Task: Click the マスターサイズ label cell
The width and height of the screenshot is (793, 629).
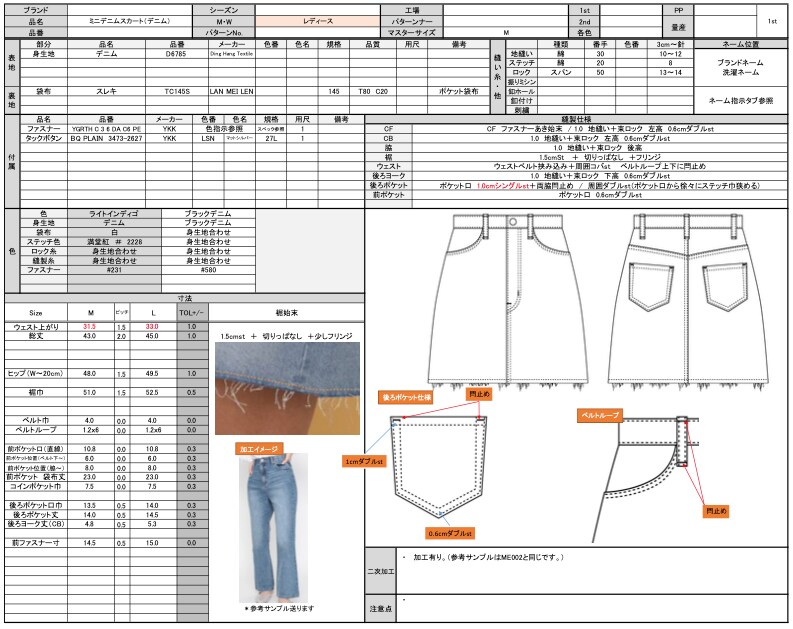Action: (412, 32)
